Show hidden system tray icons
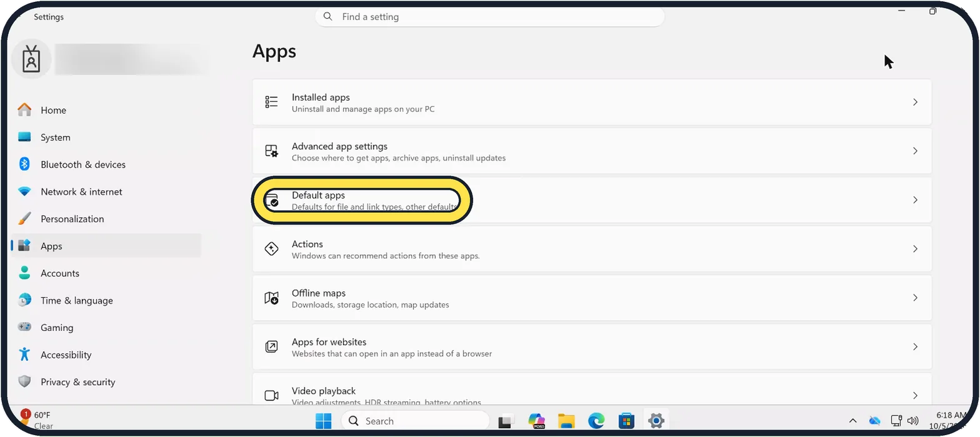 [852, 421]
